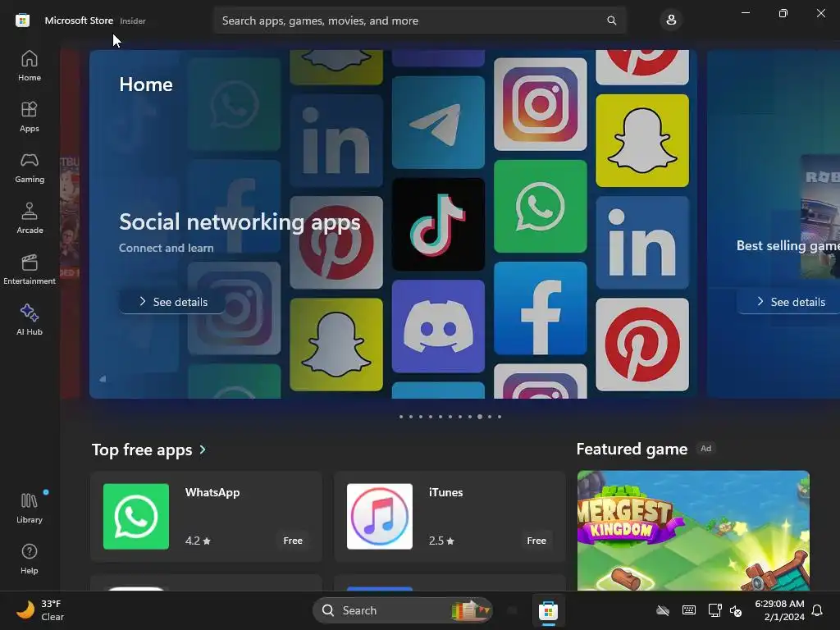Click the Discord tile in banner

438,326
